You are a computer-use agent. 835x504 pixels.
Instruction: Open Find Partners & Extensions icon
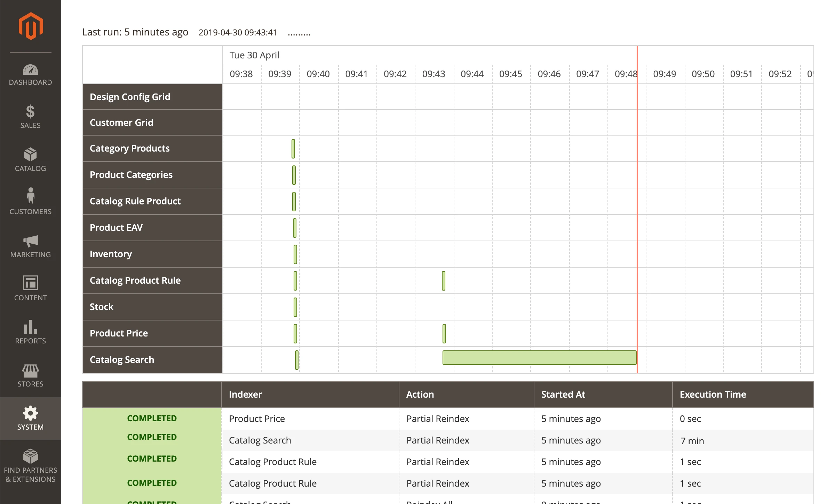[x=31, y=456]
